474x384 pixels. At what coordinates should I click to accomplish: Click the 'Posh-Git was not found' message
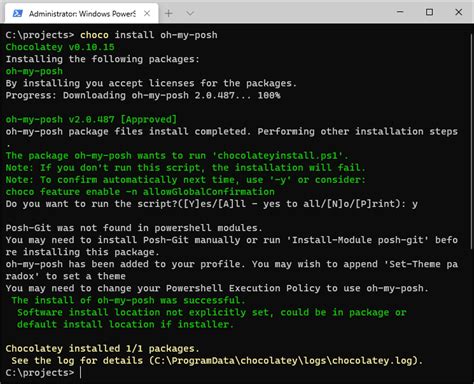coord(134,228)
